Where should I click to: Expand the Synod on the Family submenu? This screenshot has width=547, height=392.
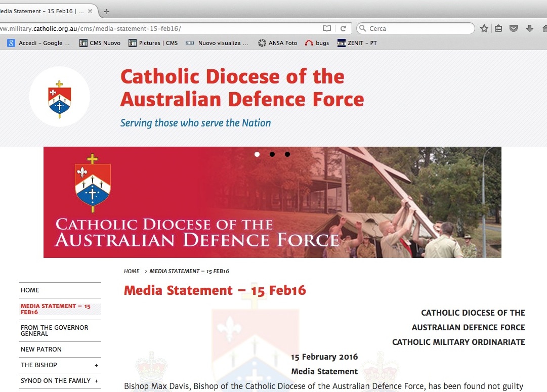[96, 381]
